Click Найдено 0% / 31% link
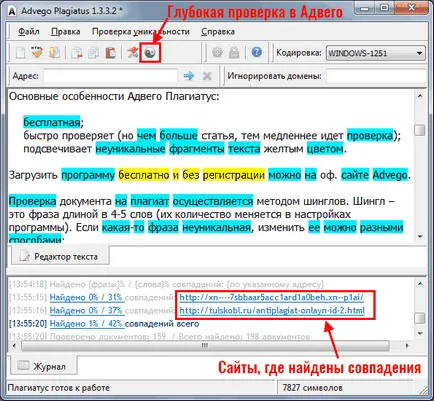This screenshot has height=401, width=434. (87, 297)
